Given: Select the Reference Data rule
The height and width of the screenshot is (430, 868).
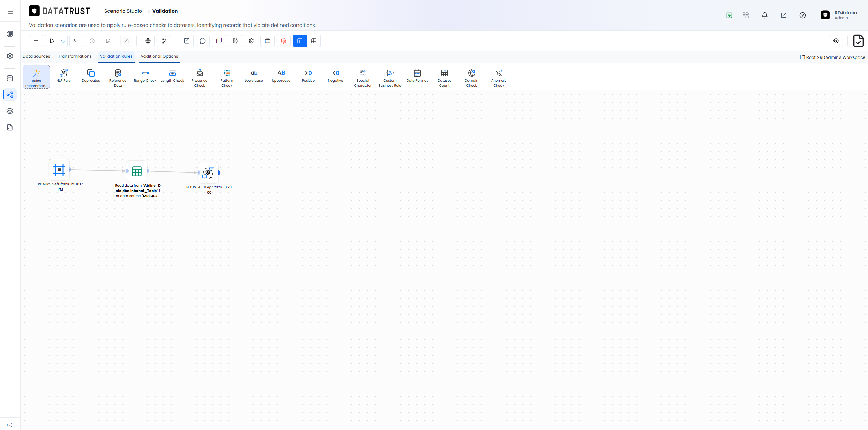Looking at the screenshot, I should (x=118, y=78).
